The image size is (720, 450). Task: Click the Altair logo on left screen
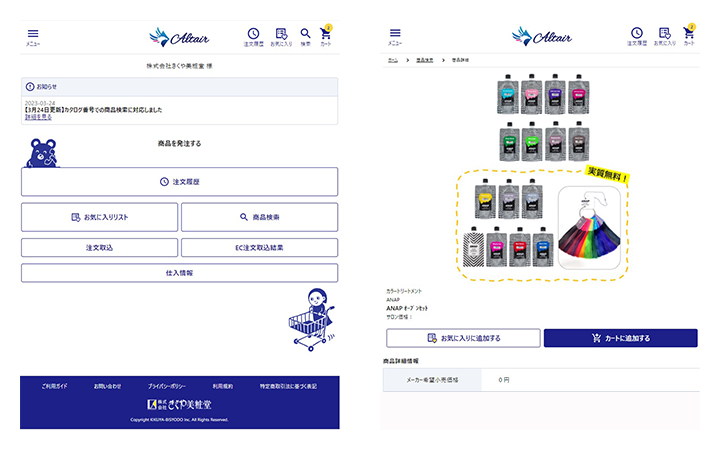click(x=180, y=37)
